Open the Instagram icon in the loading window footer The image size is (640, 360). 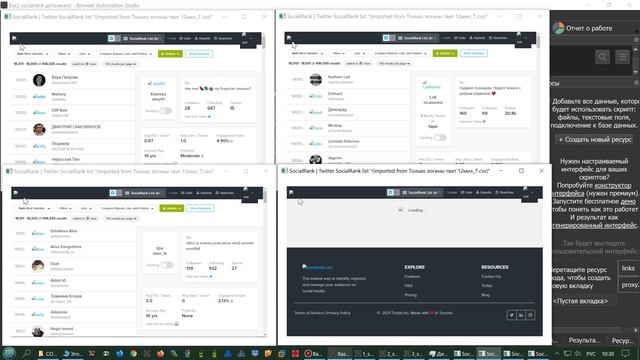pos(530,315)
